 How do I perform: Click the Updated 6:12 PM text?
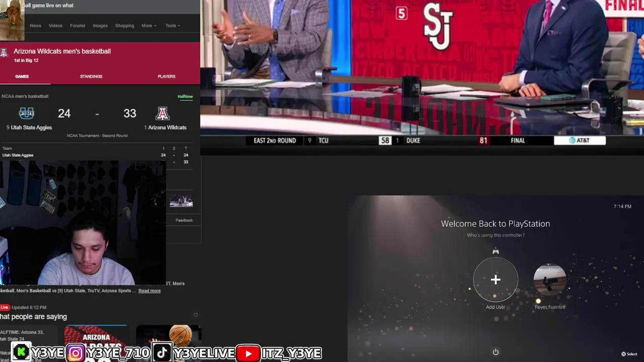click(x=29, y=307)
